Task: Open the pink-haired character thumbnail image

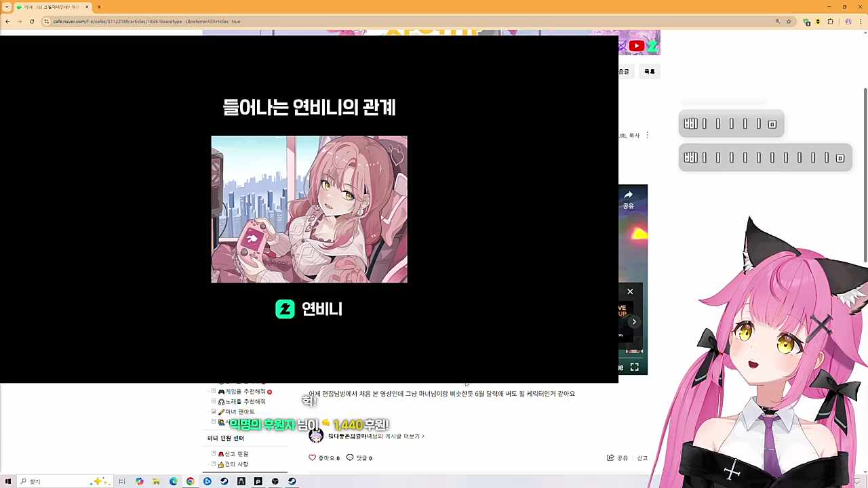Action: pos(309,209)
